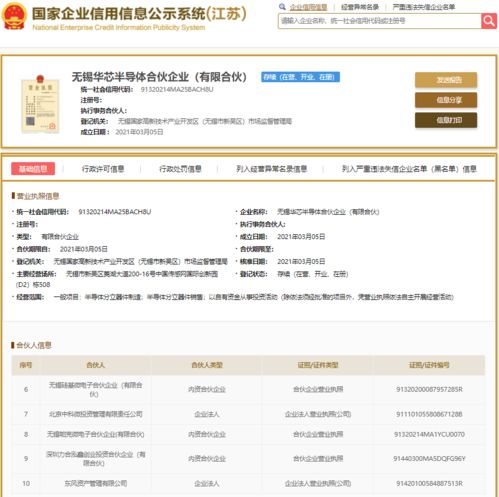Click row 10 certificate type 企业法人营业执照(公司)

tap(318, 483)
